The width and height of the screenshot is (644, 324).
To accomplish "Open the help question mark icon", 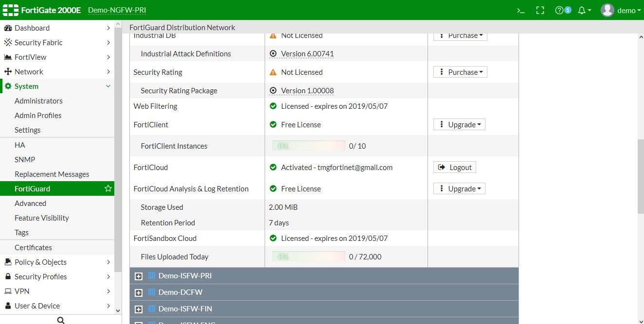I will point(559,10).
